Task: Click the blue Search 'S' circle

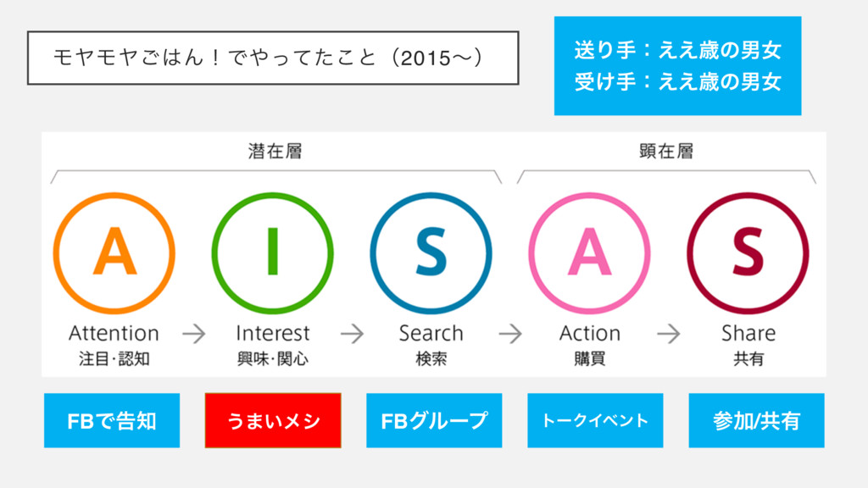Action: coord(431,252)
